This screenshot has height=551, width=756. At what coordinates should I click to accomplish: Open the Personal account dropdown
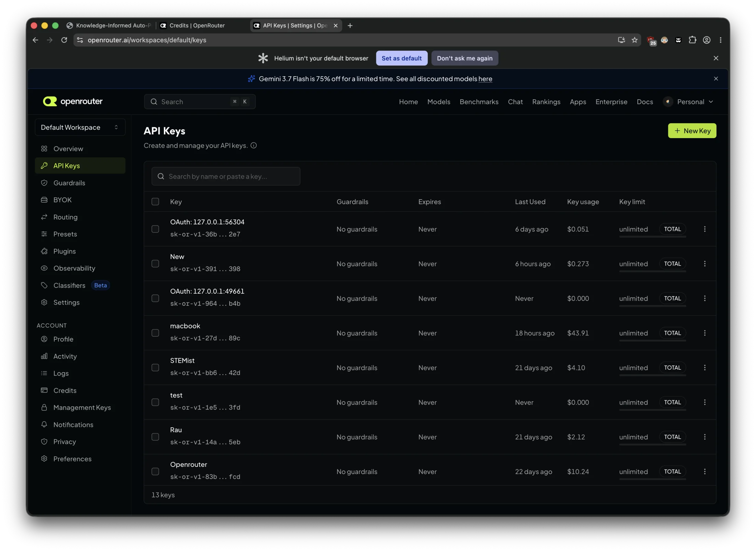click(x=689, y=102)
